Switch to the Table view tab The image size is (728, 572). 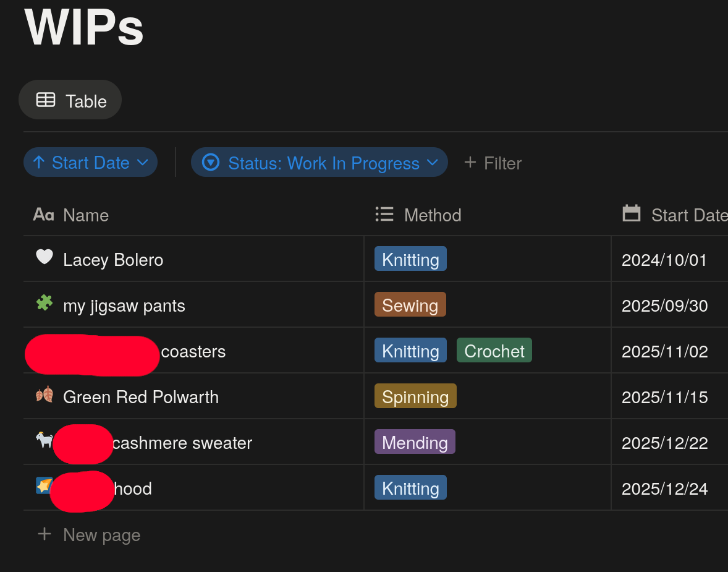coord(70,100)
